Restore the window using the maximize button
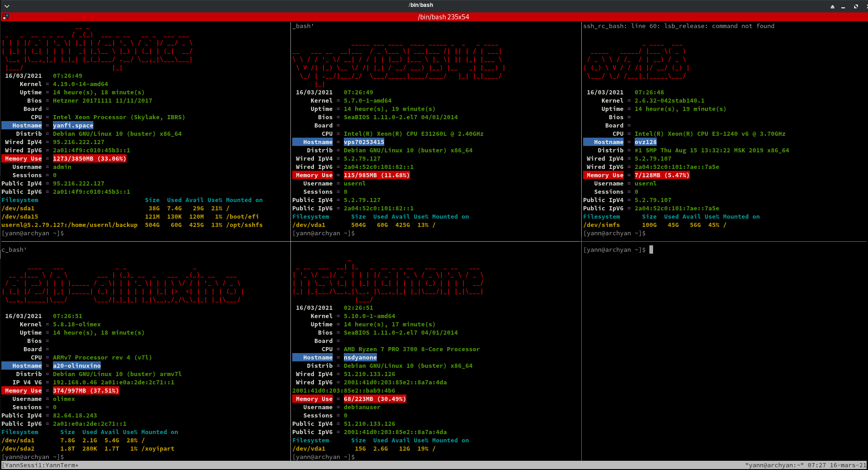This screenshot has height=470, width=868. tap(856, 6)
